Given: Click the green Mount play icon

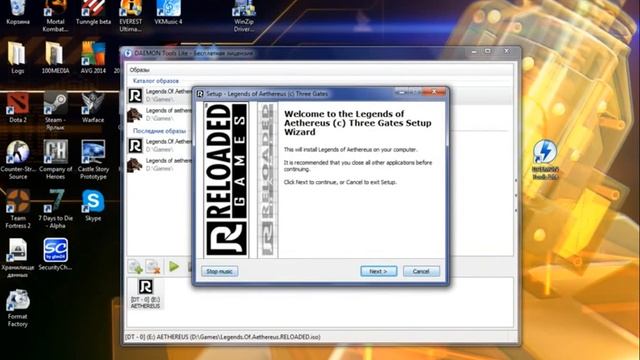Looking at the screenshot, I should click(174, 267).
